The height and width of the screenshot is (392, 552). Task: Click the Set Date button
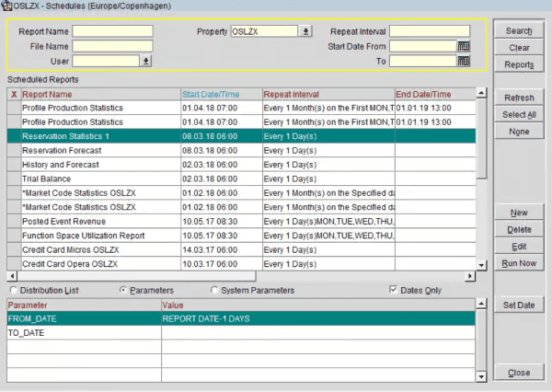coord(519,305)
